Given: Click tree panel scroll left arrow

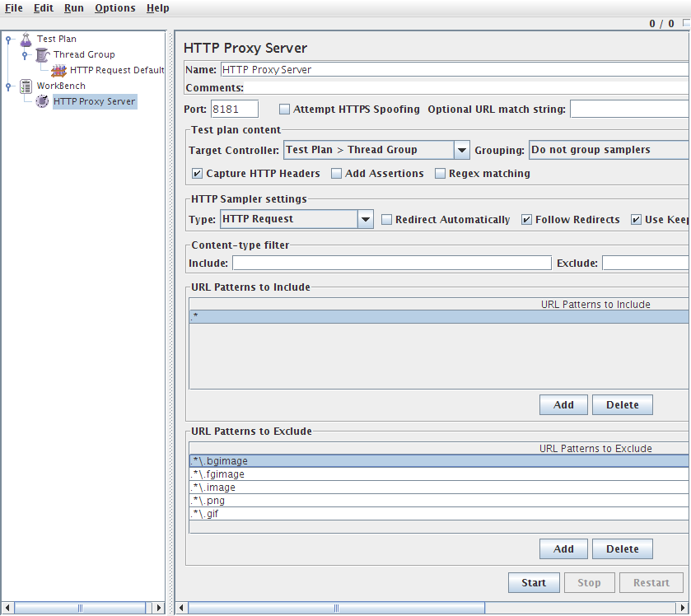Looking at the screenshot, I should (7, 608).
